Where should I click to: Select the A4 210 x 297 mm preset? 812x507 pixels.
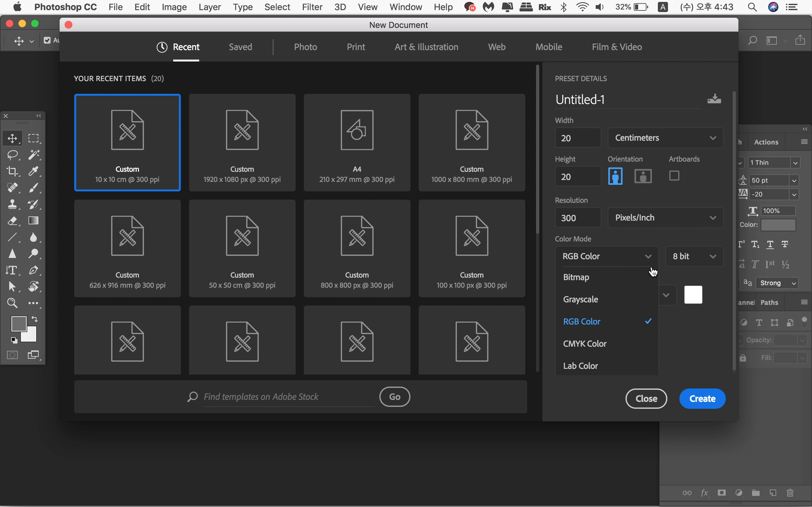pos(357,143)
